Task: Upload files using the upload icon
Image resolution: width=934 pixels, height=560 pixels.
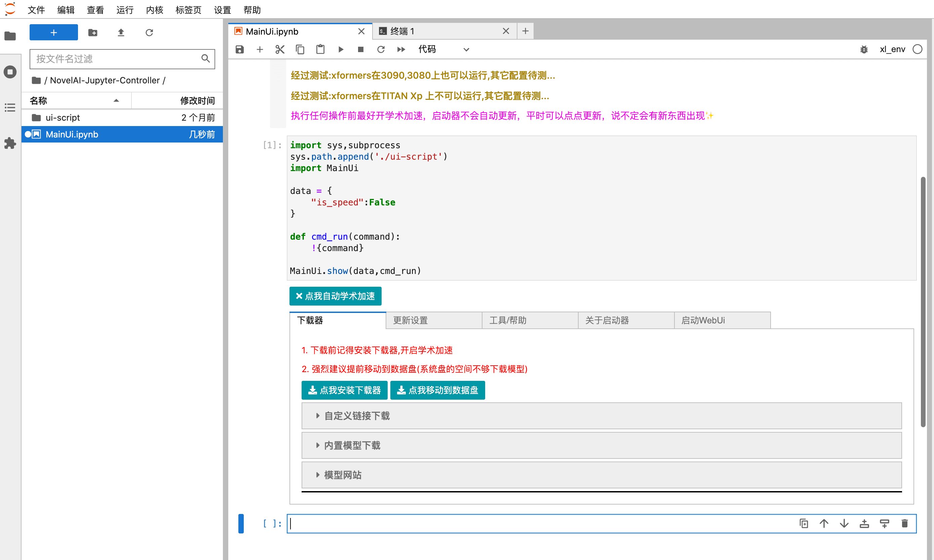Action: point(121,33)
